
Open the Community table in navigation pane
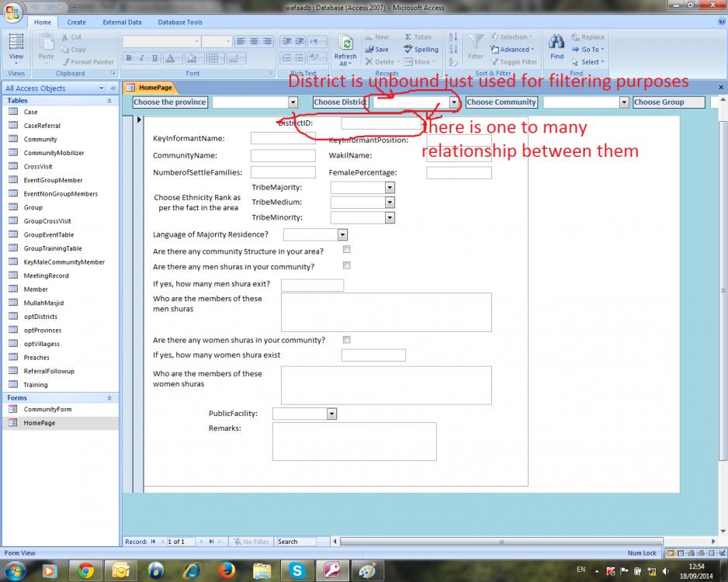point(40,139)
